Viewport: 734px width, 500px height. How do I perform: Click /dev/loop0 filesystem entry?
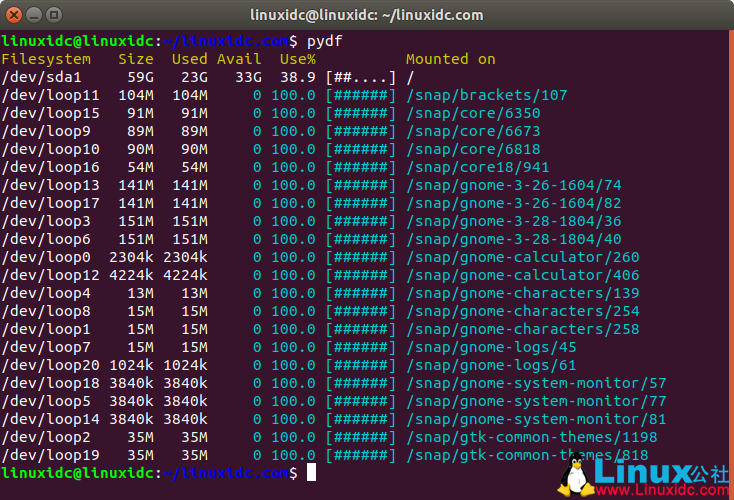pos(46,257)
